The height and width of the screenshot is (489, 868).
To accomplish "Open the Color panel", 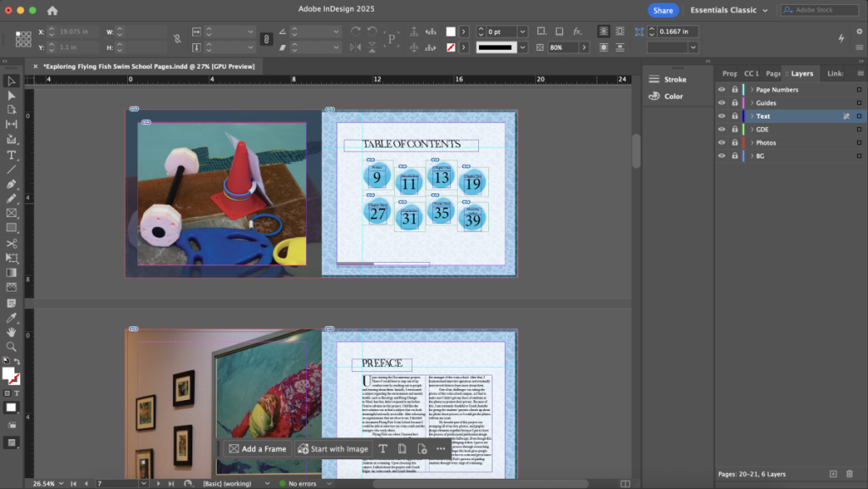I will coord(666,97).
